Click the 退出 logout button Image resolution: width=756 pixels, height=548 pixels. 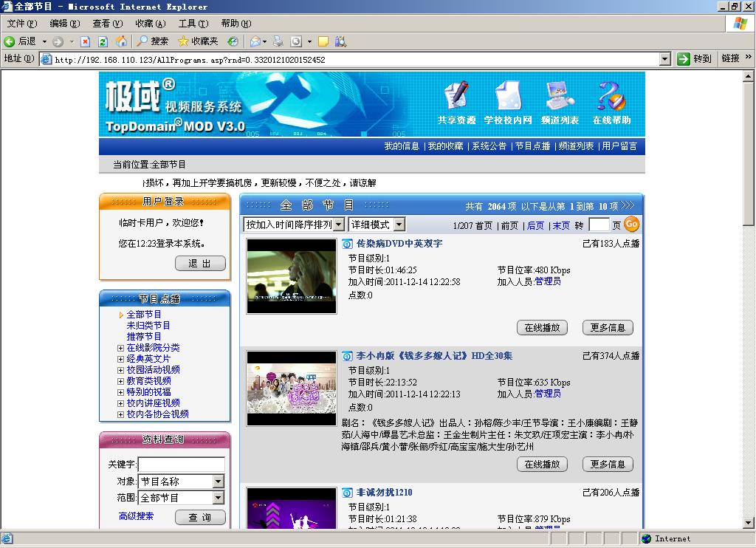(200, 264)
